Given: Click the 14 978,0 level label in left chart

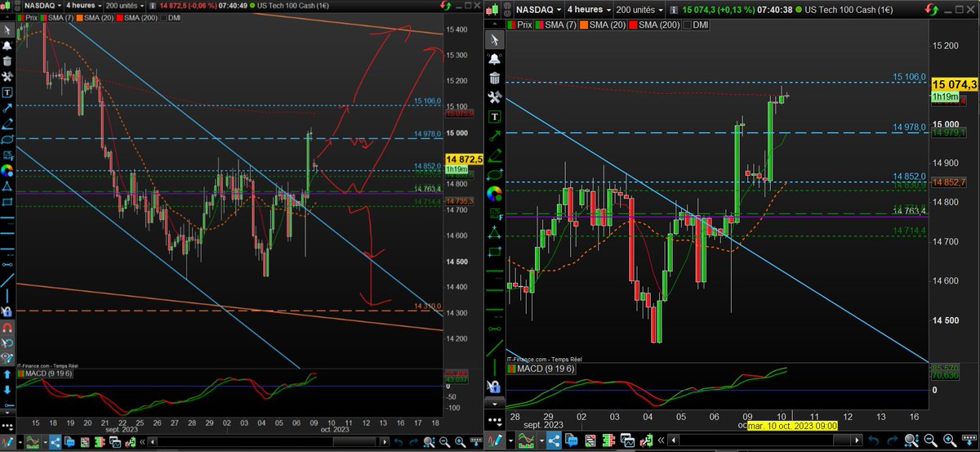Looking at the screenshot, I should (x=427, y=133).
